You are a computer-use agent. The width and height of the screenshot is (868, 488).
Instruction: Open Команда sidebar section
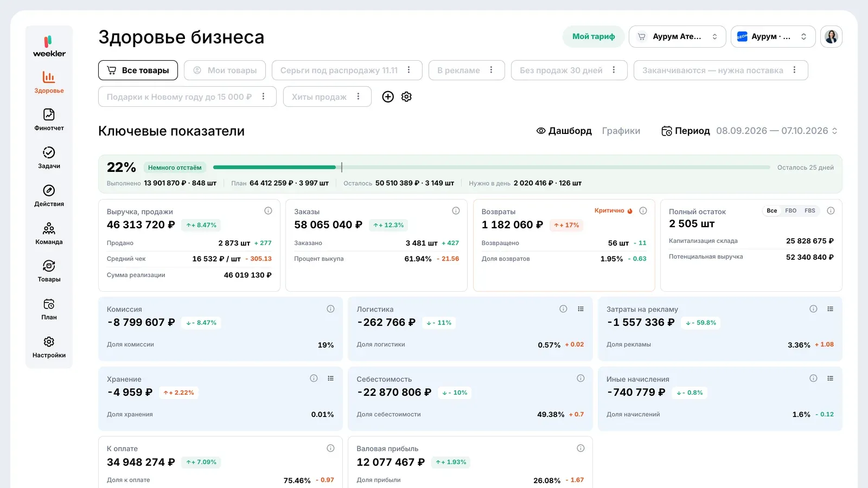pyautogui.click(x=49, y=234)
